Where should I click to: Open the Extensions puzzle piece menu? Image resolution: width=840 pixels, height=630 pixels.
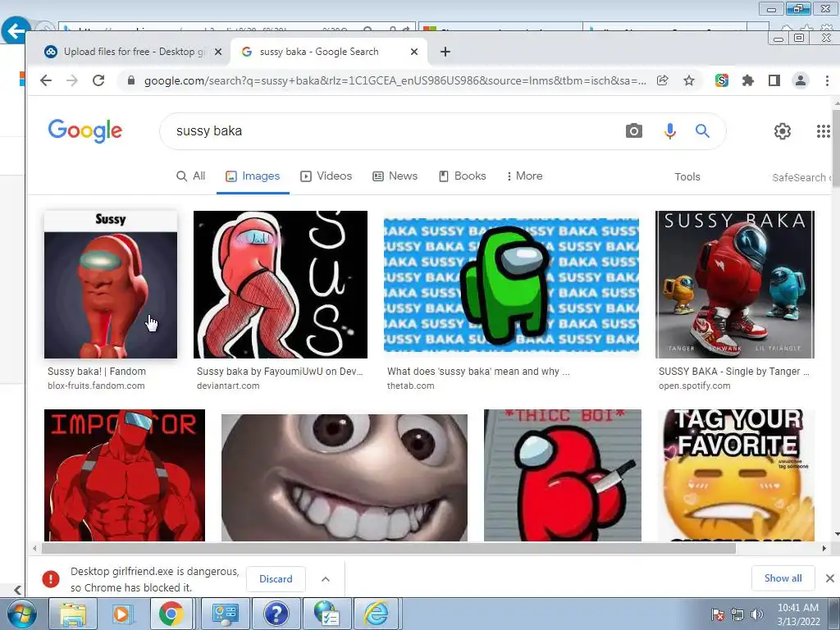748,81
